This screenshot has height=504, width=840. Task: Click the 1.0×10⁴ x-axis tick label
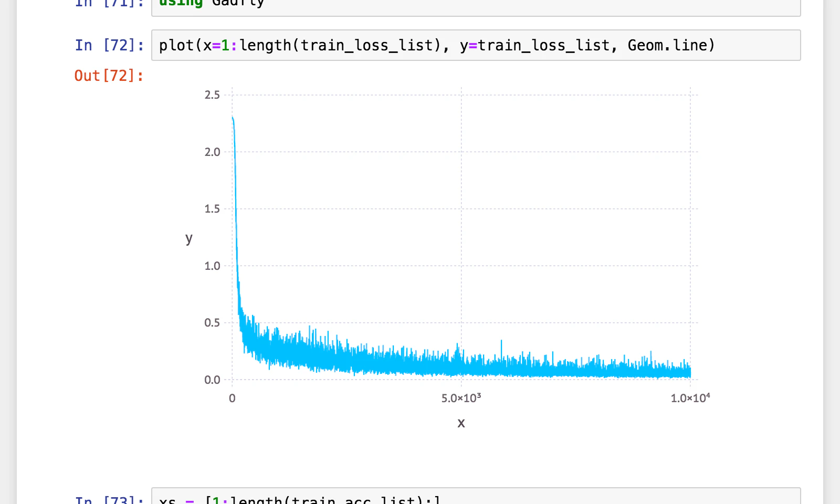click(x=690, y=398)
